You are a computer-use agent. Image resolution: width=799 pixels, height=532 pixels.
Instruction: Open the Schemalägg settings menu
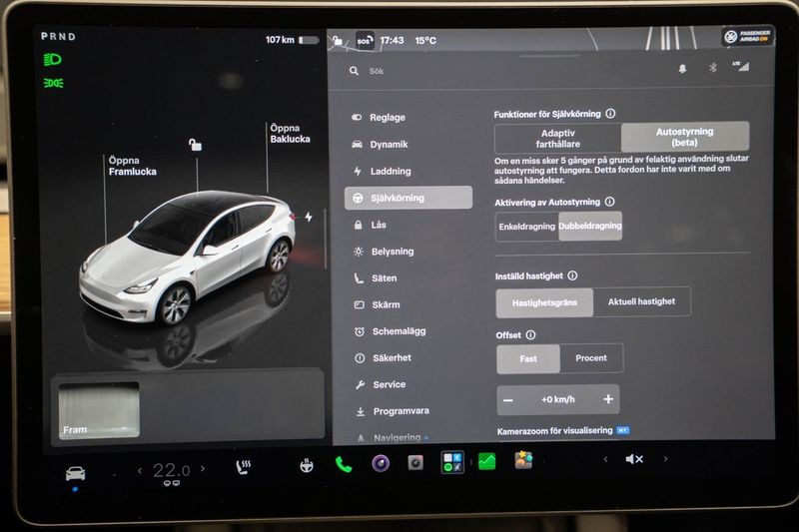click(390, 331)
